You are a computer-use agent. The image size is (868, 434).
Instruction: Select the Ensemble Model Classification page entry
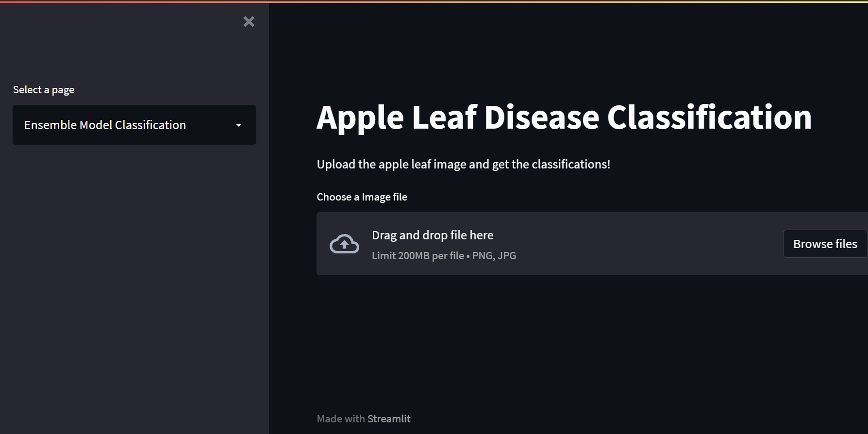(x=105, y=125)
